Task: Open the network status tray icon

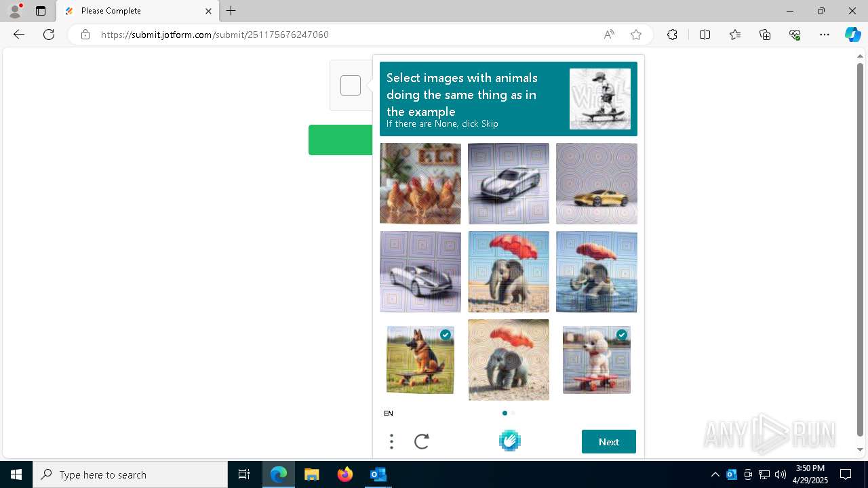Action: point(764,474)
